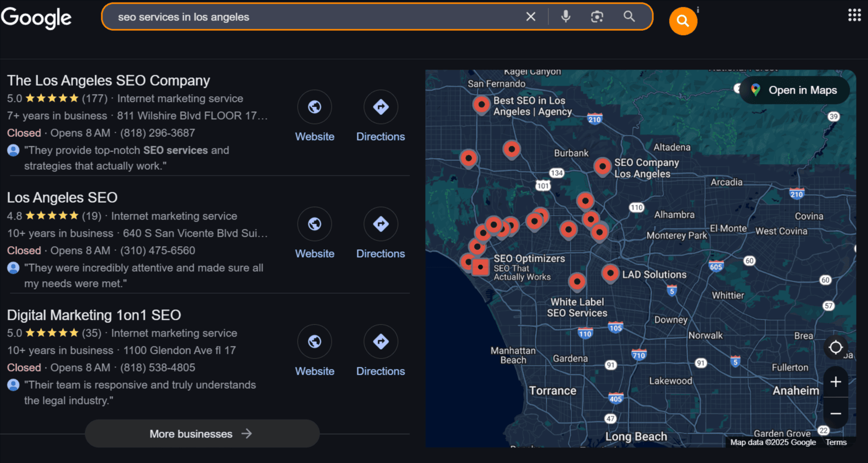The width and height of the screenshot is (868, 463).
Task: Open The Los Angeles SEO Company listing title
Action: [108, 80]
